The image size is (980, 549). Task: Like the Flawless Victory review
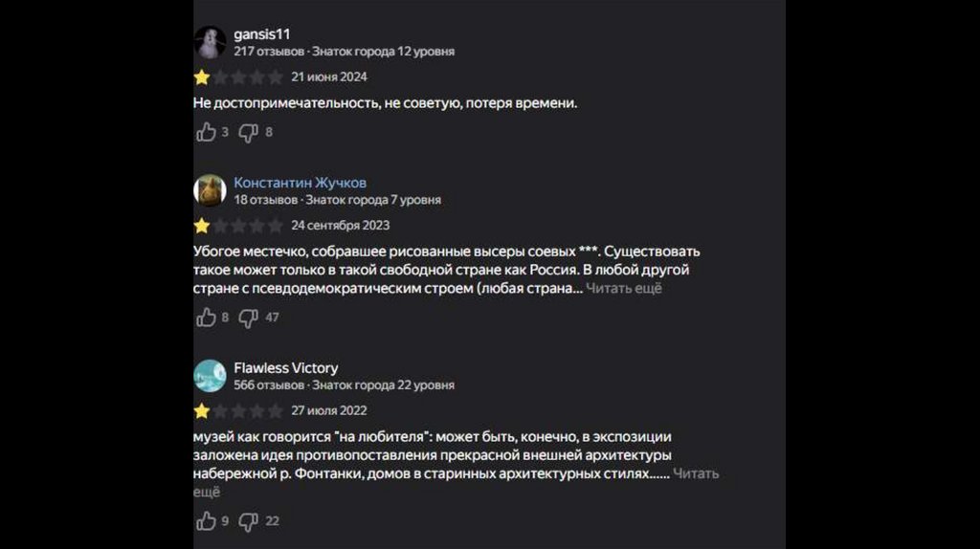click(x=206, y=521)
